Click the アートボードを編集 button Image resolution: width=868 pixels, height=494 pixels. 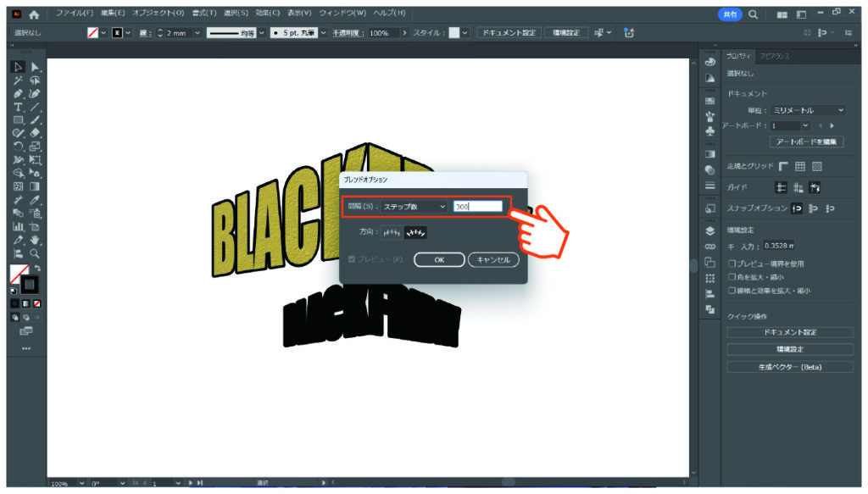click(x=806, y=142)
